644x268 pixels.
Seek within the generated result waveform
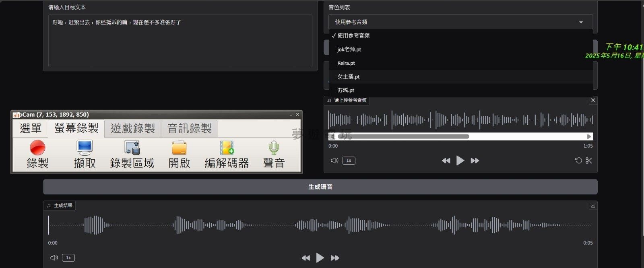tap(320, 225)
